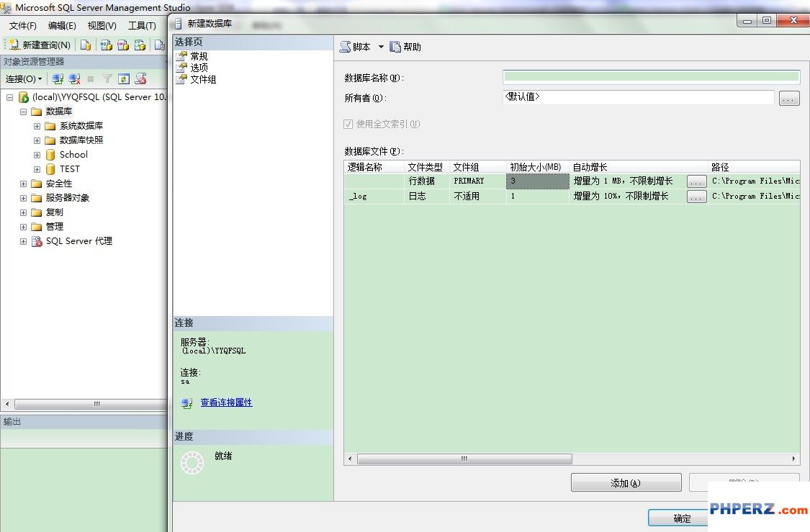810x532 pixels.
Task: Select the 文件组 page in 选择页
Action: (x=203, y=79)
